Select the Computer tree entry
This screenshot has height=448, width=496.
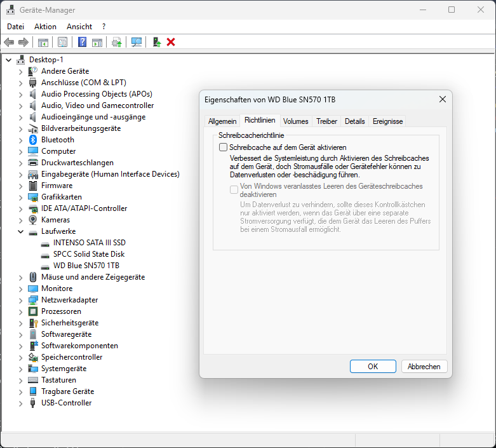click(58, 151)
